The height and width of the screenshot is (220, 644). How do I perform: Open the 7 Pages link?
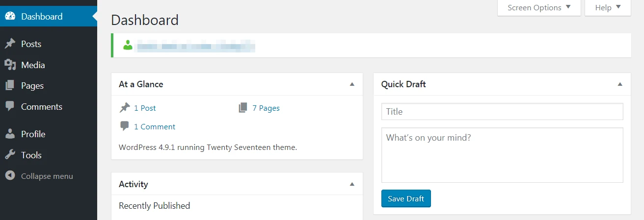point(266,108)
